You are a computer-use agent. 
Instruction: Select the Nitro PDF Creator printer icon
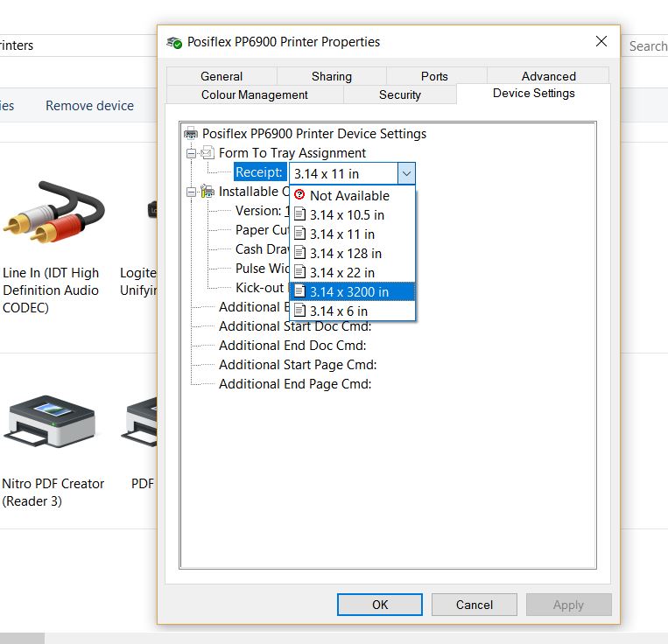pyautogui.click(x=50, y=423)
